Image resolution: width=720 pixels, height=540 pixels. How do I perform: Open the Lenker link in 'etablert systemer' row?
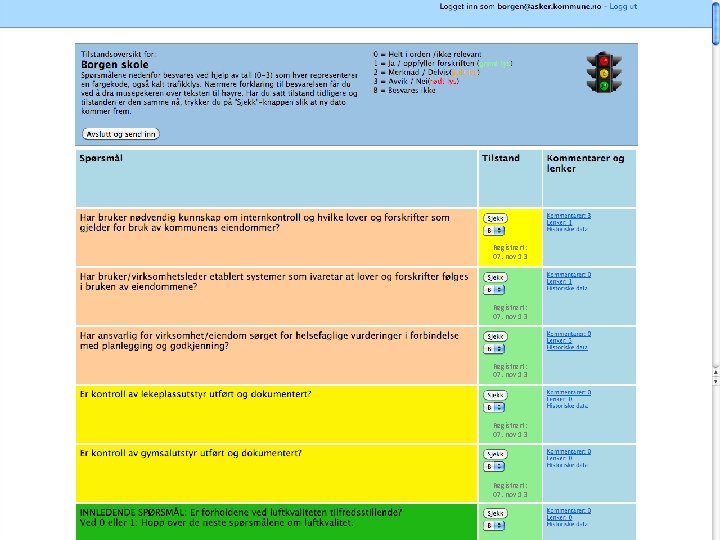[x=559, y=281]
